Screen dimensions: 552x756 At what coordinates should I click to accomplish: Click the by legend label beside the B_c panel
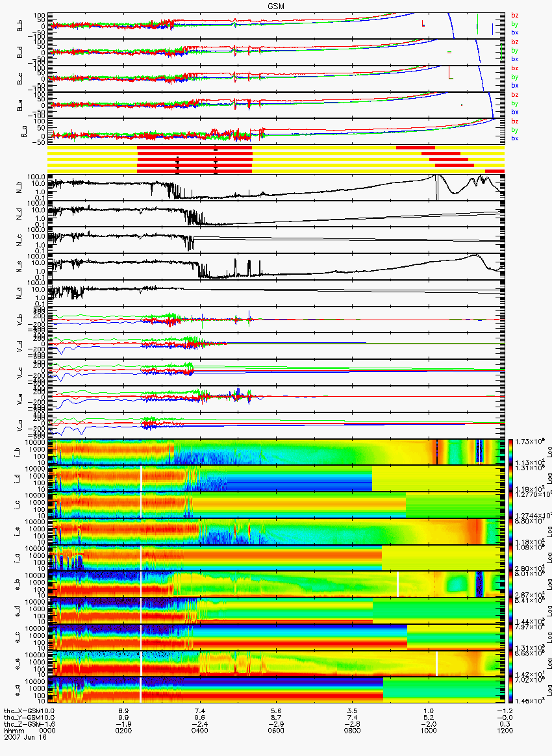515,77
